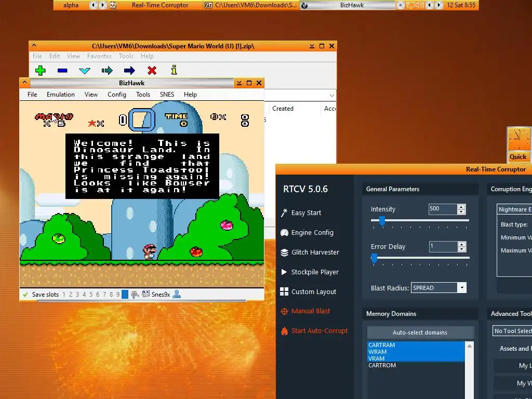Click the Snes9x core icon in status bar
This screenshot has height=399, width=532.
coord(146,294)
